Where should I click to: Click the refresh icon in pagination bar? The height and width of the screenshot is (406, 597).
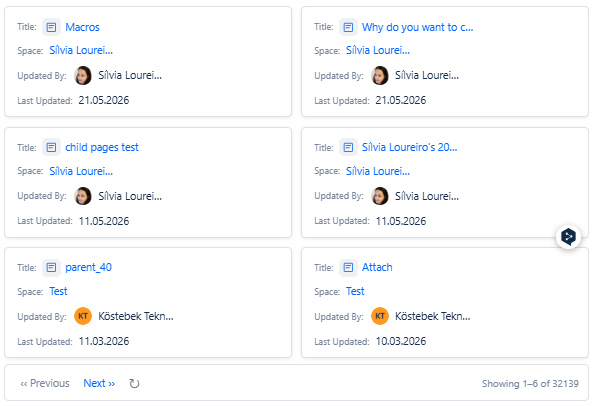click(134, 384)
